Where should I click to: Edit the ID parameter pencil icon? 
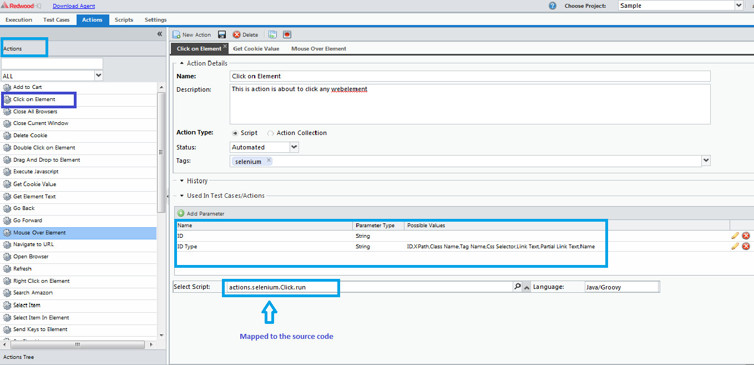point(734,236)
